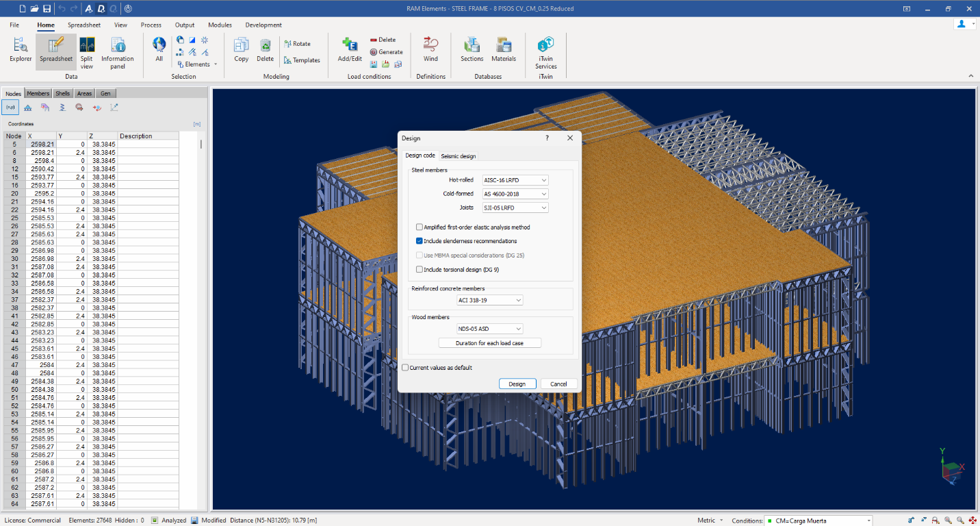Open the Sections database

click(x=472, y=50)
